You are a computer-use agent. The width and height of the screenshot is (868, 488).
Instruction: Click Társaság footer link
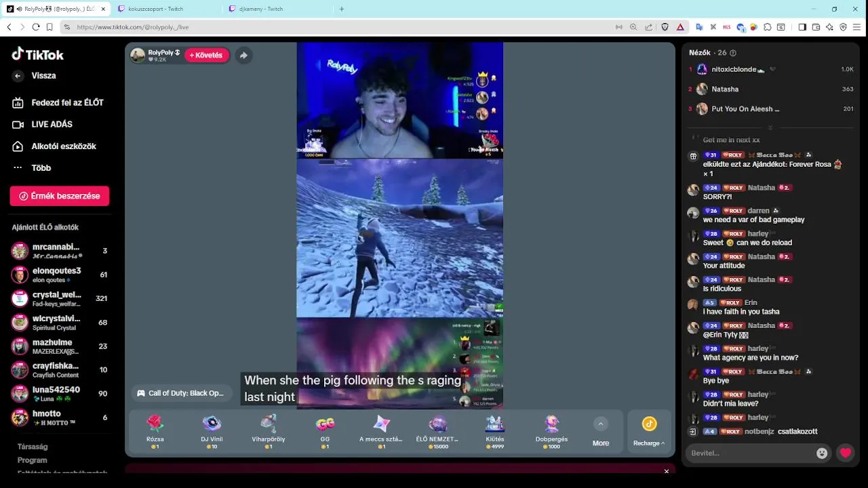[33, 447]
